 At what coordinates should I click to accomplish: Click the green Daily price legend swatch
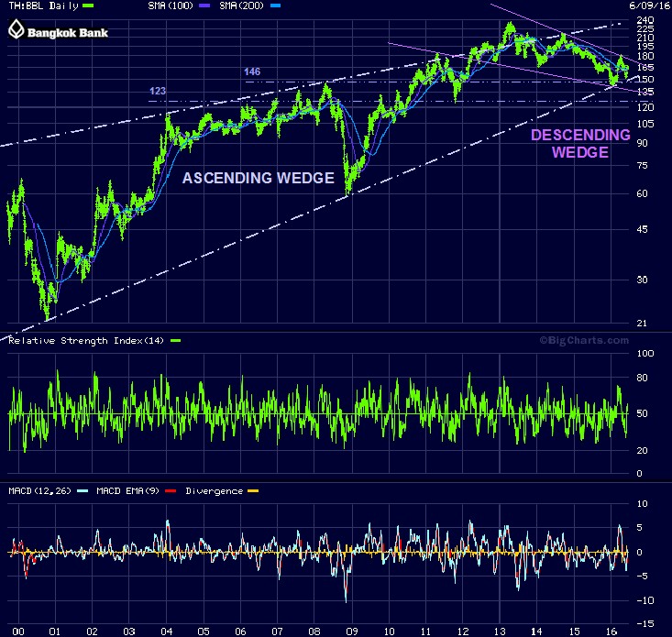pyautogui.click(x=88, y=6)
